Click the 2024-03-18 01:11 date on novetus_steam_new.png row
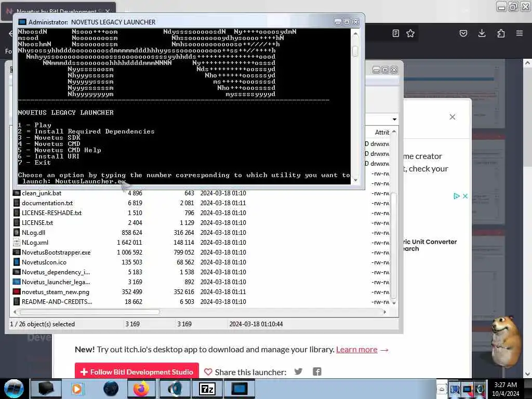 point(223,292)
